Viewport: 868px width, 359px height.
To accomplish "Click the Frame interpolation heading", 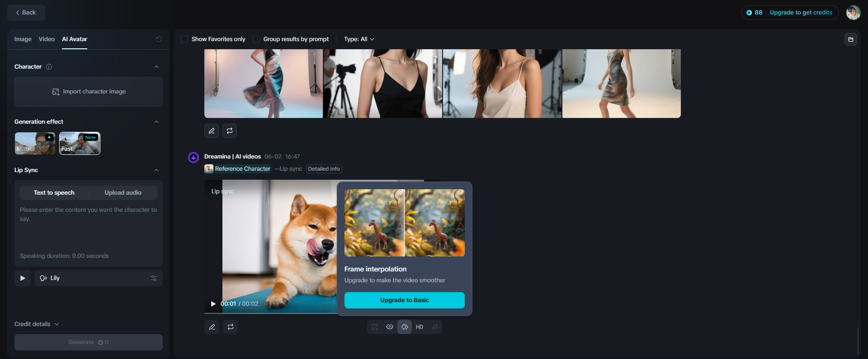I will tap(375, 269).
